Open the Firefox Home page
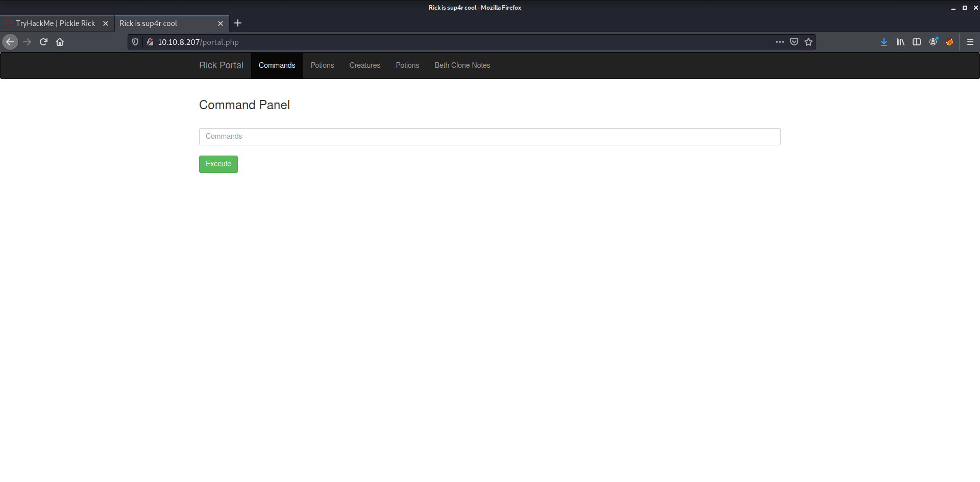 (x=60, y=42)
